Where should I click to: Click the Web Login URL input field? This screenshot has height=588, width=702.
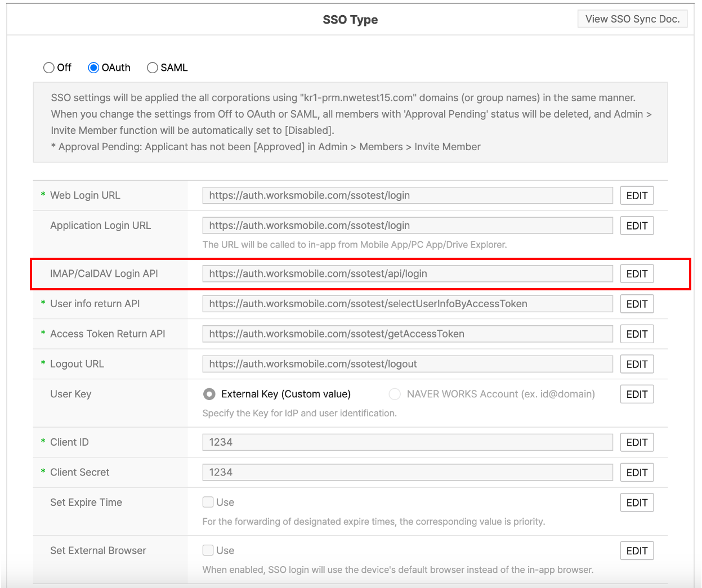(x=407, y=196)
